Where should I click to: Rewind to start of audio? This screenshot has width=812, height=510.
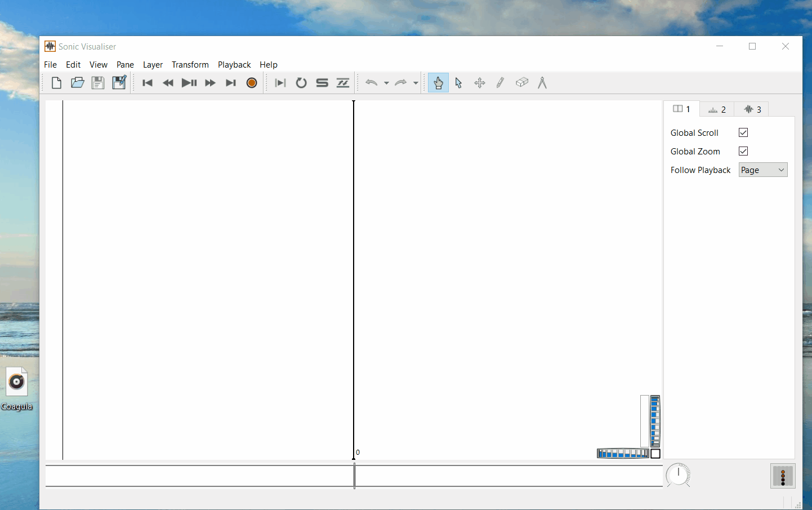click(148, 83)
